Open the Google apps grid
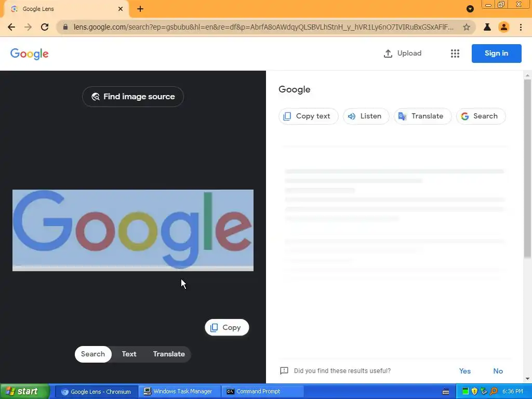The height and width of the screenshot is (399, 532). pyautogui.click(x=455, y=54)
